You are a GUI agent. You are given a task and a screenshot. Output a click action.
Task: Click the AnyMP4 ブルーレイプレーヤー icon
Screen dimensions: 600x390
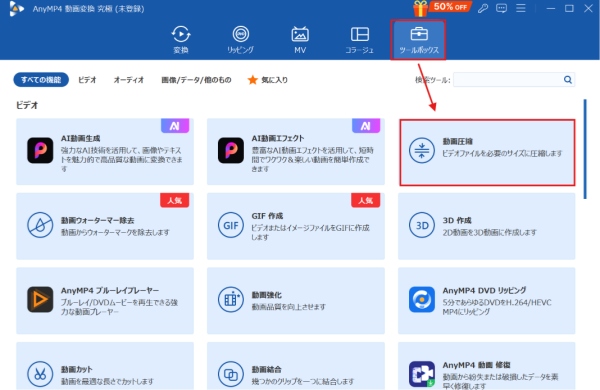[40, 299]
